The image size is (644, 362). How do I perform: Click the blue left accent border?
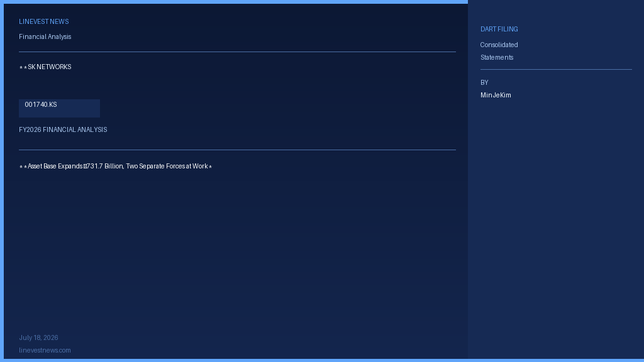click(x=2, y=181)
